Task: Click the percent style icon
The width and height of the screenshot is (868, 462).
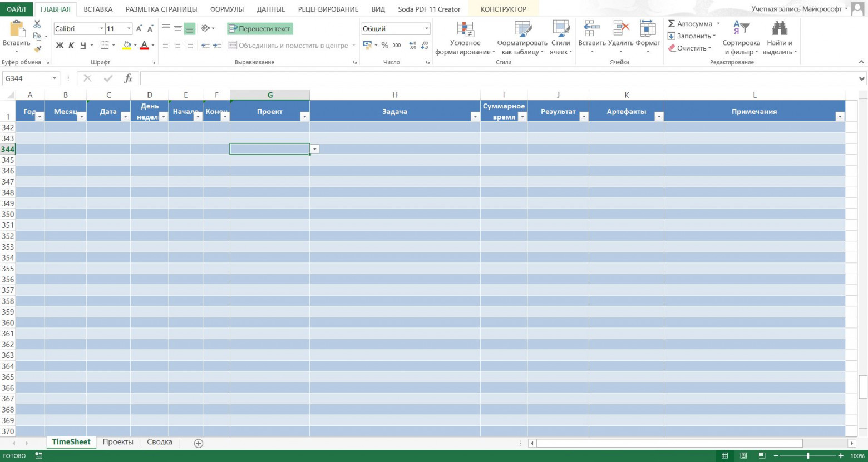Action: point(384,46)
